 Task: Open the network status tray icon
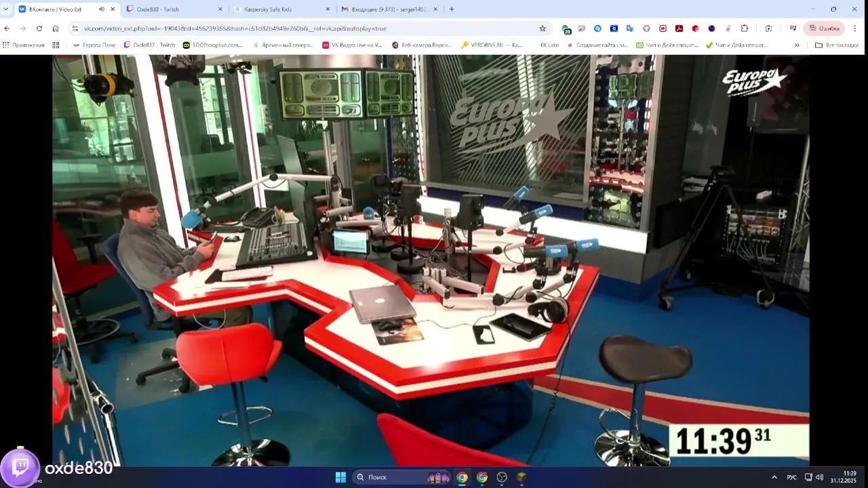808,477
